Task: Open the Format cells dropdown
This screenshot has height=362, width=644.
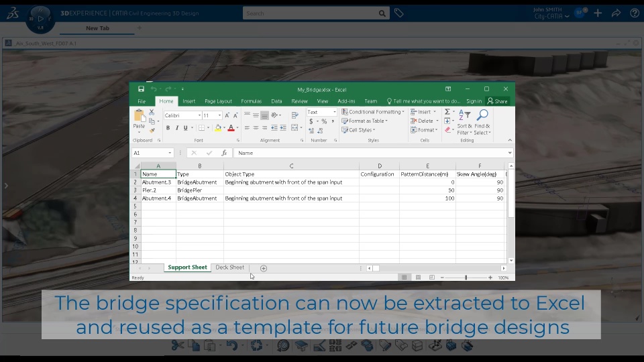Action: 424,129
